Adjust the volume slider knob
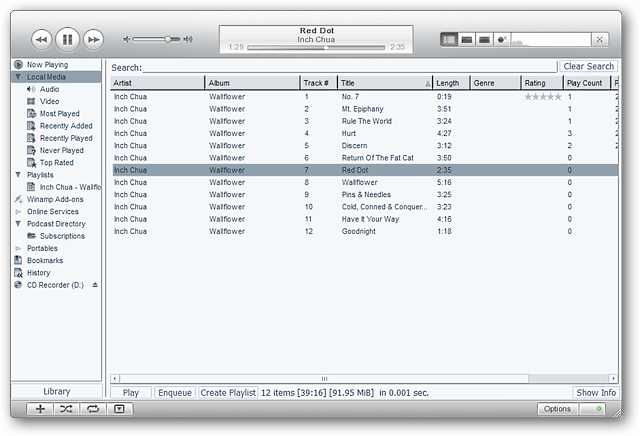Screen dimensions: 640x436 coord(168,39)
